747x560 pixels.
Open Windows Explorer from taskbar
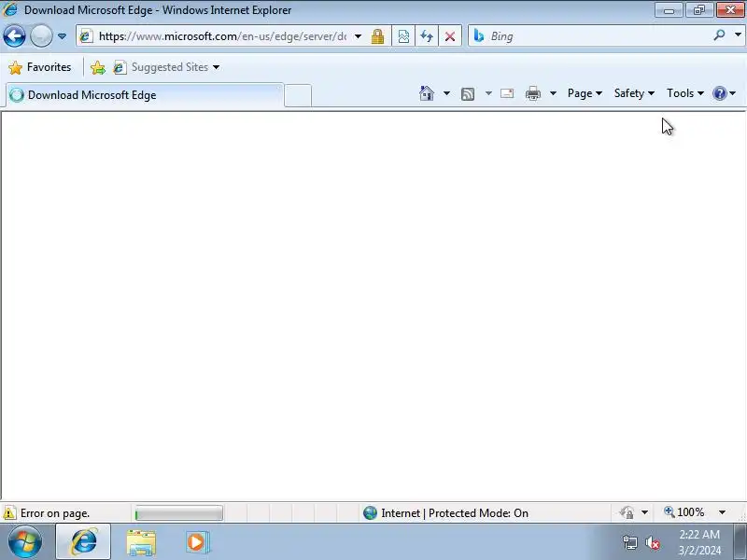(141, 542)
